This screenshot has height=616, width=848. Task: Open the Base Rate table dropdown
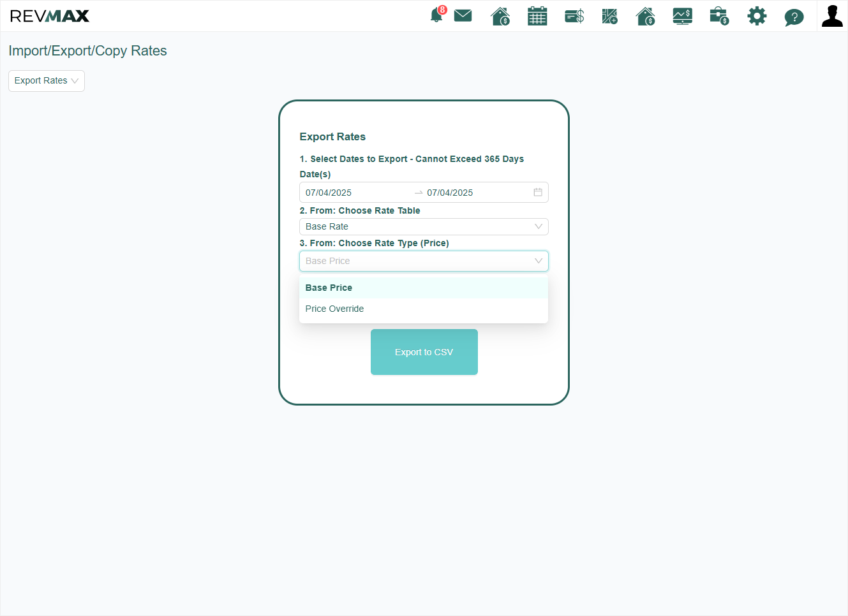(424, 226)
